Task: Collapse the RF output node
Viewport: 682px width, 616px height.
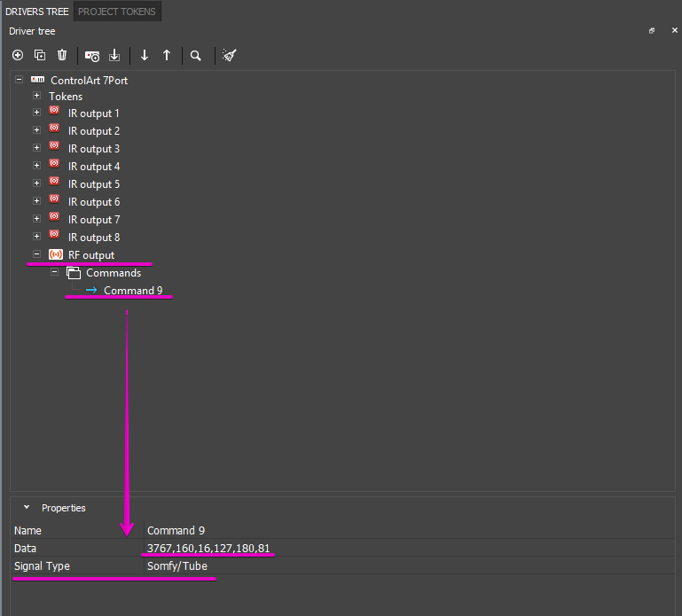Action: click(x=36, y=254)
